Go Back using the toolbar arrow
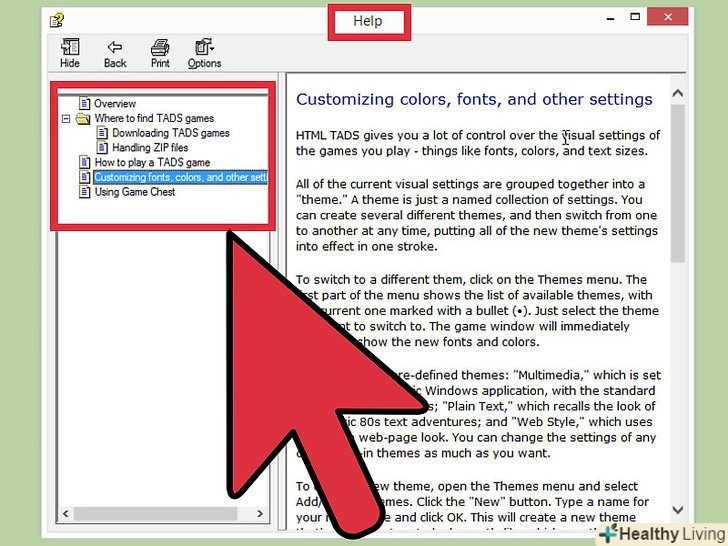Screen dimensions: 728x546 pos(115,53)
